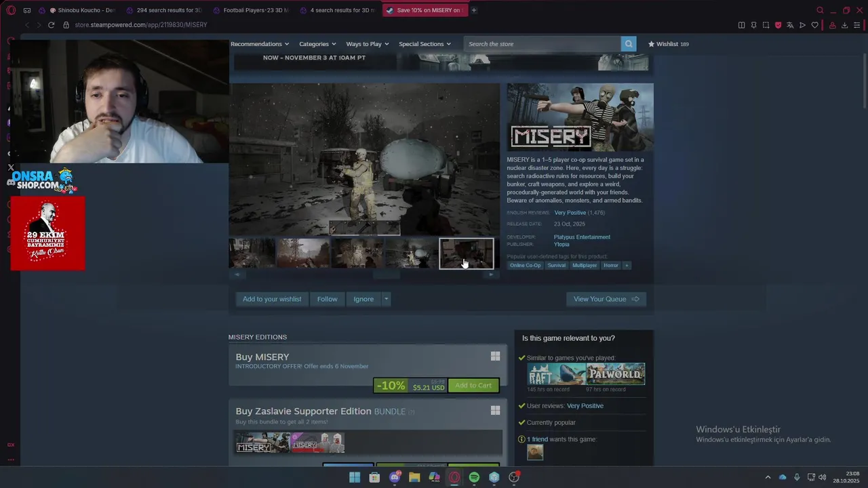Click the Survival tag

pyautogui.click(x=557, y=266)
